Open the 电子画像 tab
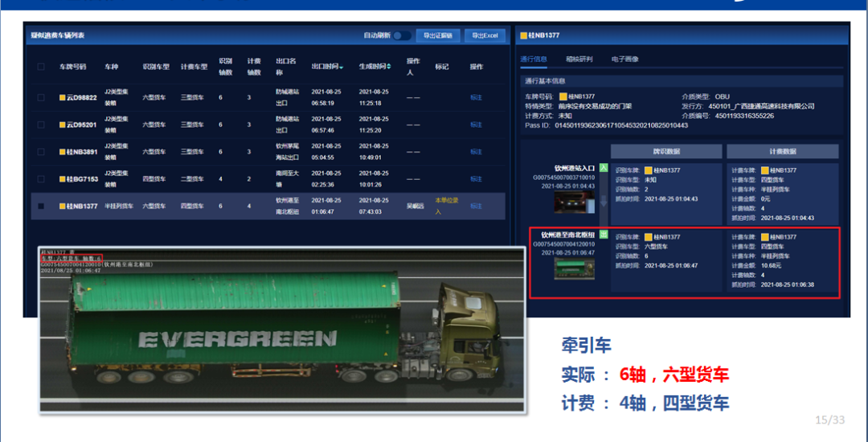Viewport: 868px width, 442px height. [x=624, y=59]
